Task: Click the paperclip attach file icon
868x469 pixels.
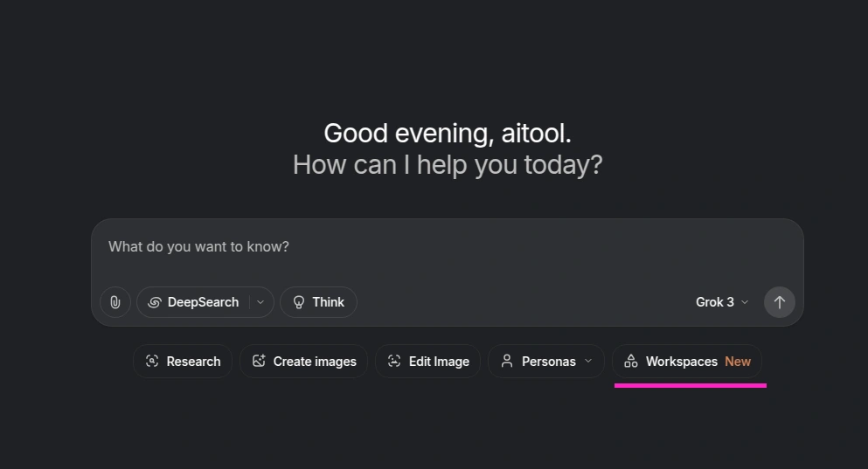Action: tap(115, 302)
